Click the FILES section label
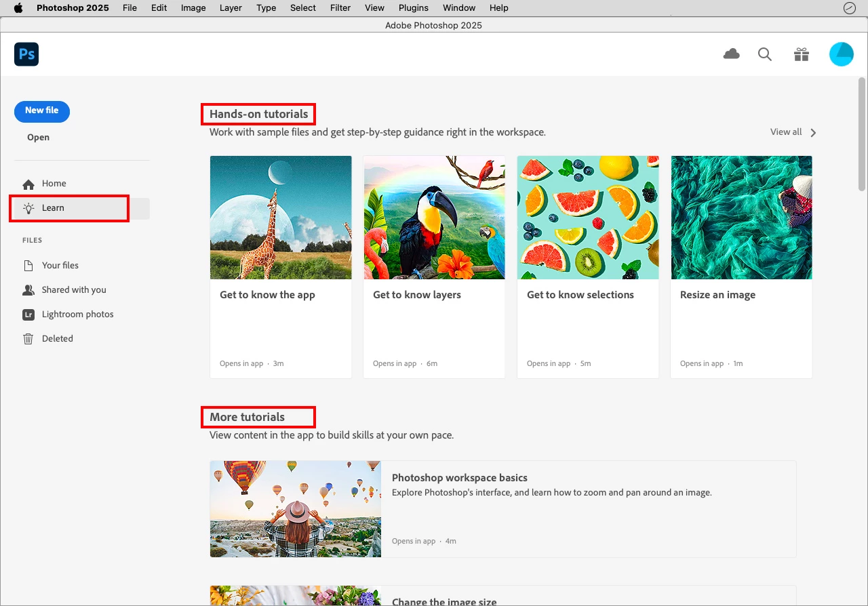The height and width of the screenshot is (606, 868). tap(32, 240)
